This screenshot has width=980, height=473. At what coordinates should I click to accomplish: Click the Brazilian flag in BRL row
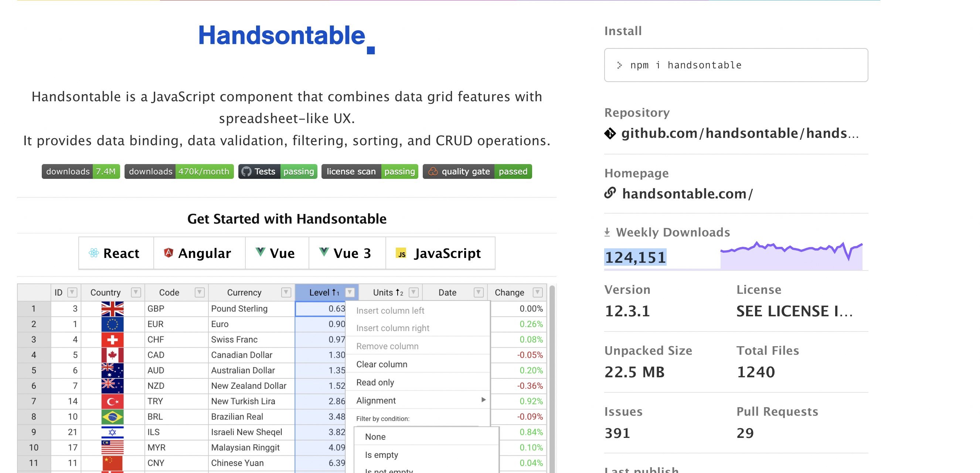click(x=112, y=417)
